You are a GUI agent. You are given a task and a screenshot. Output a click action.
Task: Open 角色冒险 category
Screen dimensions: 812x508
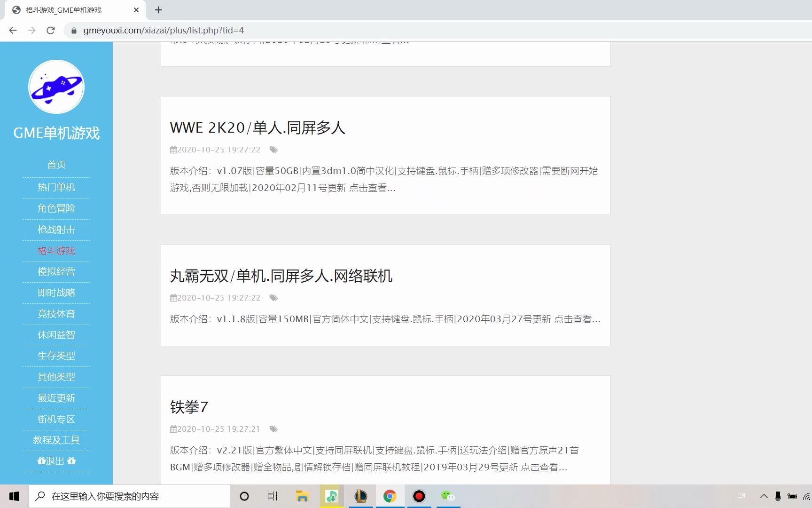coord(56,208)
